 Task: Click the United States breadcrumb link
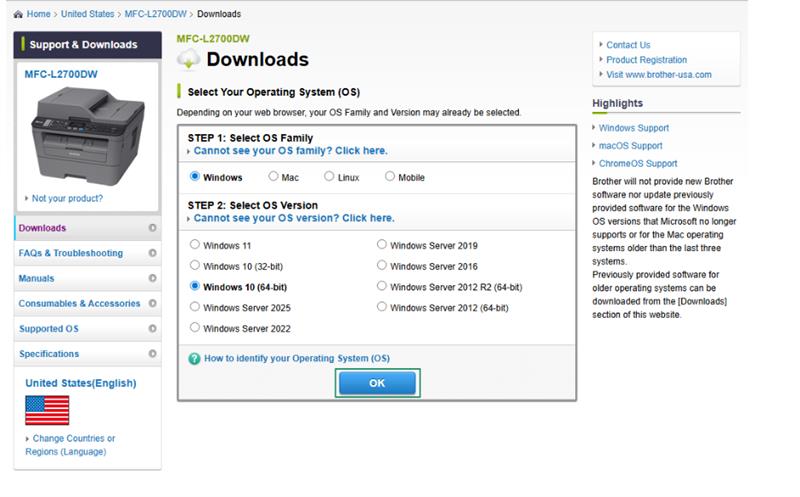(88, 14)
